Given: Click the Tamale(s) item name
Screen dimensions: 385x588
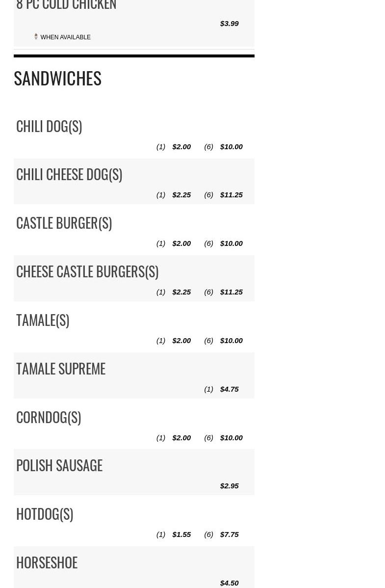Looking at the screenshot, I should point(43,321).
